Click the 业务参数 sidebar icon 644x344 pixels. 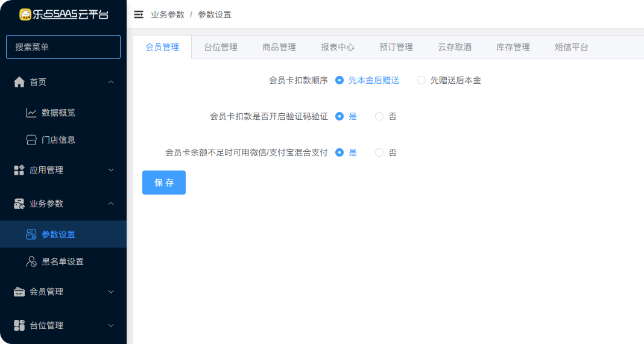pyautogui.click(x=19, y=204)
